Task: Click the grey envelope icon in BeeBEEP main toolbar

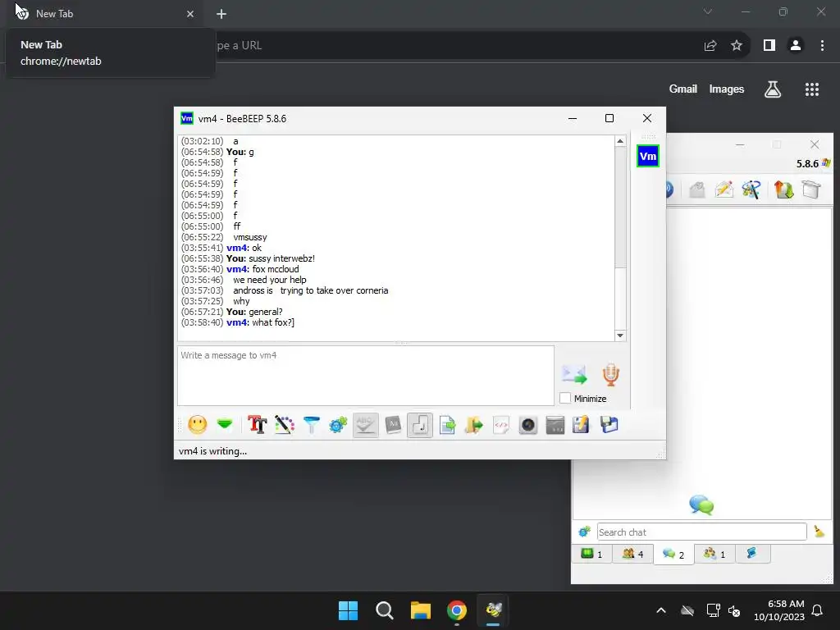Action: point(697,189)
